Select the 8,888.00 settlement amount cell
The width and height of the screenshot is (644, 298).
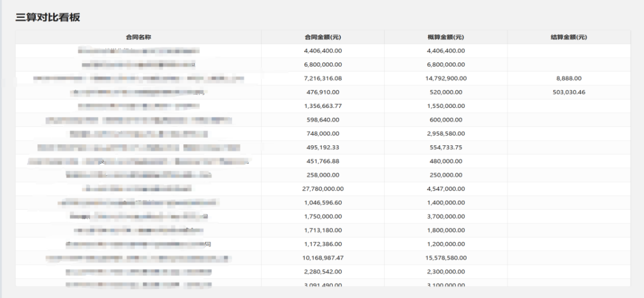tap(568, 78)
